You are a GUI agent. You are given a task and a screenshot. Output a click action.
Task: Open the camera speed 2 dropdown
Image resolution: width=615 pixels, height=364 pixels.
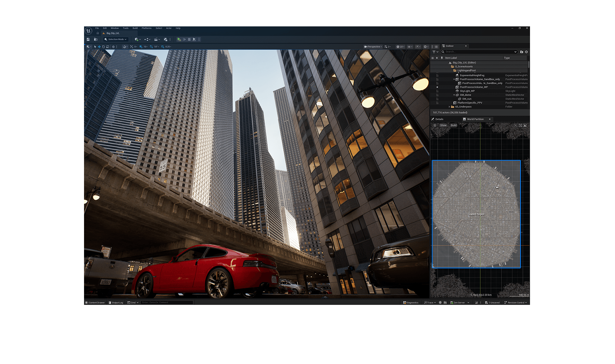(387, 47)
